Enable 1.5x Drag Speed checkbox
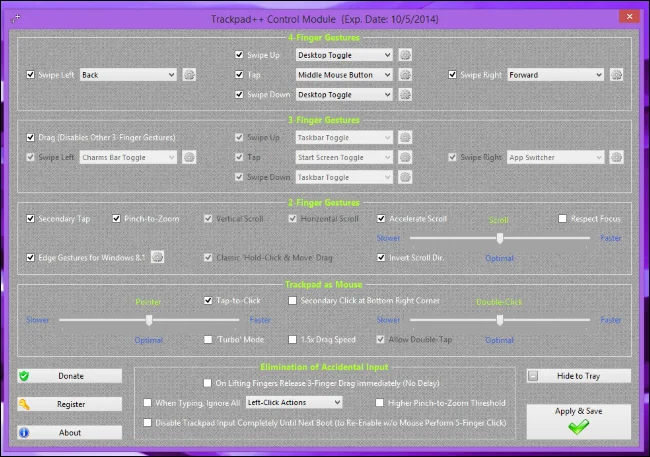Image resolution: width=650 pixels, height=457 pixels. click(x=293, y=340)
